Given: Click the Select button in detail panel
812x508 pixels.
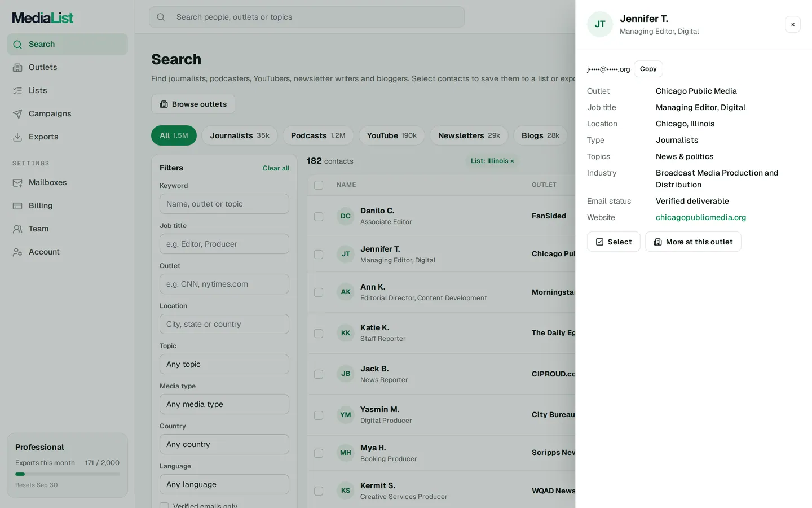Looking at the screenshot, I should coord(614,242).
